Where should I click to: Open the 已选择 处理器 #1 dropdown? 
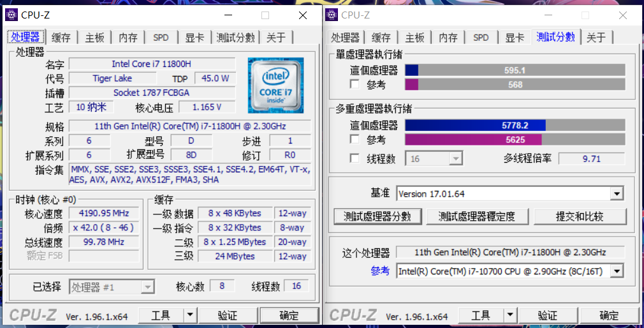click(112, 287)
